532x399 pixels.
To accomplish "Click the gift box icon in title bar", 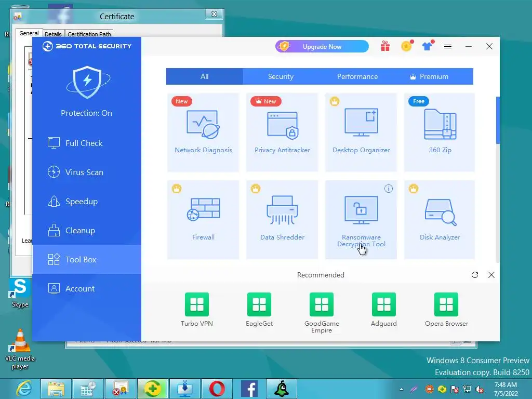I will click(385, 46).
